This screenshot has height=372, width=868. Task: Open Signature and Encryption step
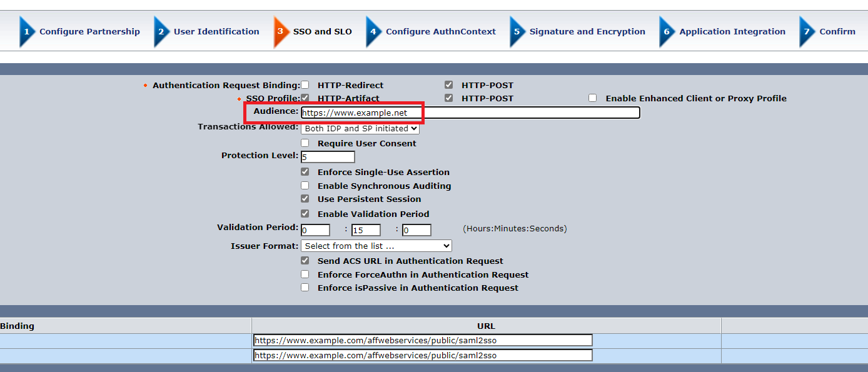tap(587, 32)
